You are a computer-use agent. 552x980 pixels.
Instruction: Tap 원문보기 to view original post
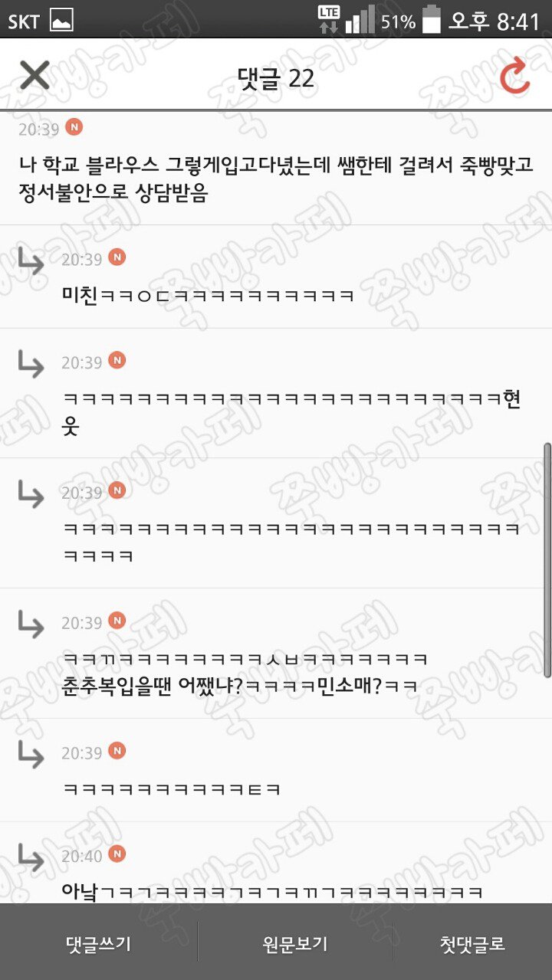[x=295, y=943]
